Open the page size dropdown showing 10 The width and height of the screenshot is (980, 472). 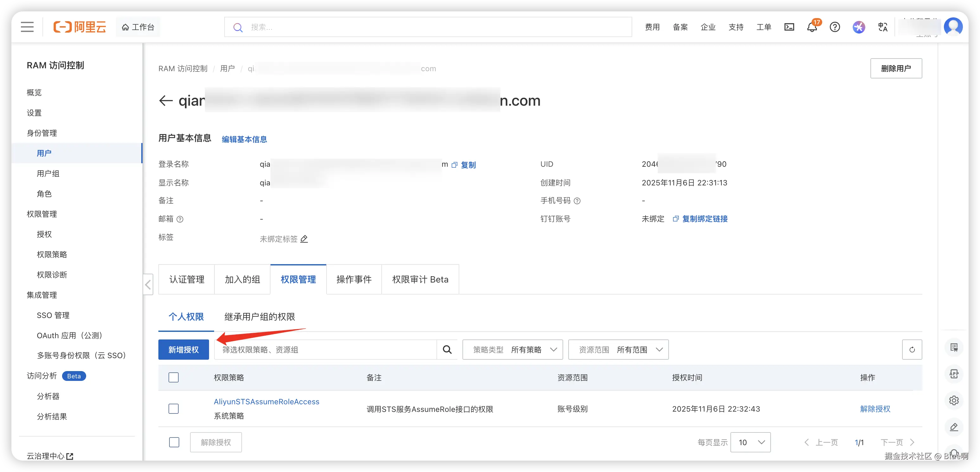(750, 442)
